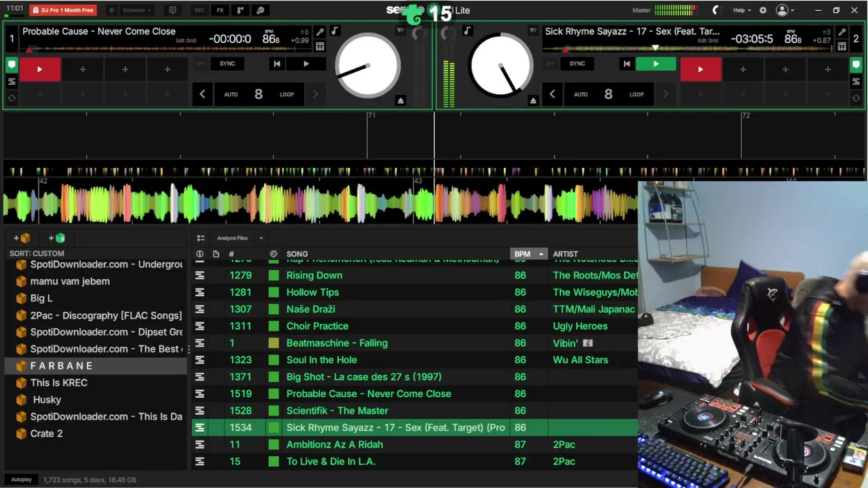This screenshot has width=868, height=488.
Task: Trigger deck 2 red hot cue 1
Action: [x=701, y=69]
